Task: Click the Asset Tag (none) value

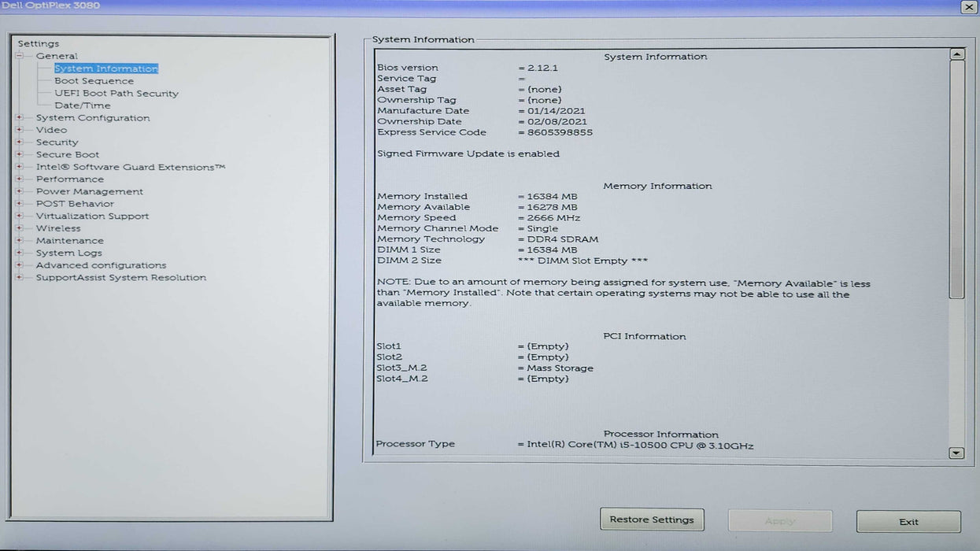Action: click(544, 90)
